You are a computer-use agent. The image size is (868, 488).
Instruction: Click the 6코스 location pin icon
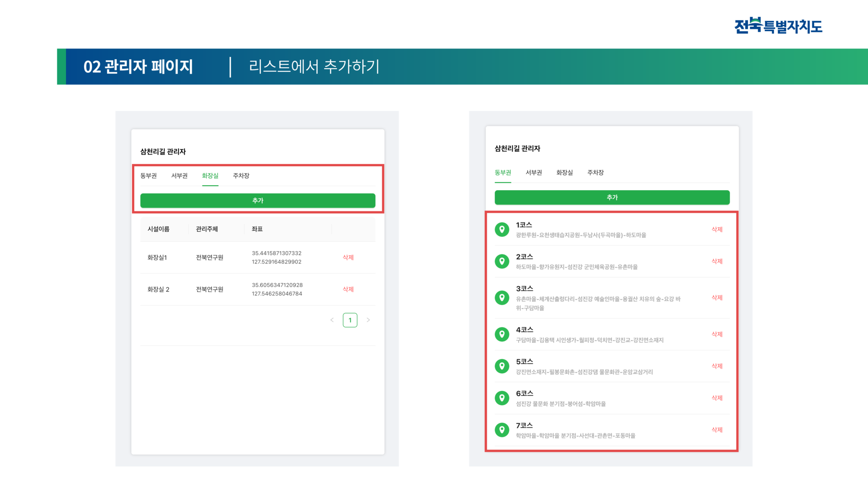click(x=502, y=398)
